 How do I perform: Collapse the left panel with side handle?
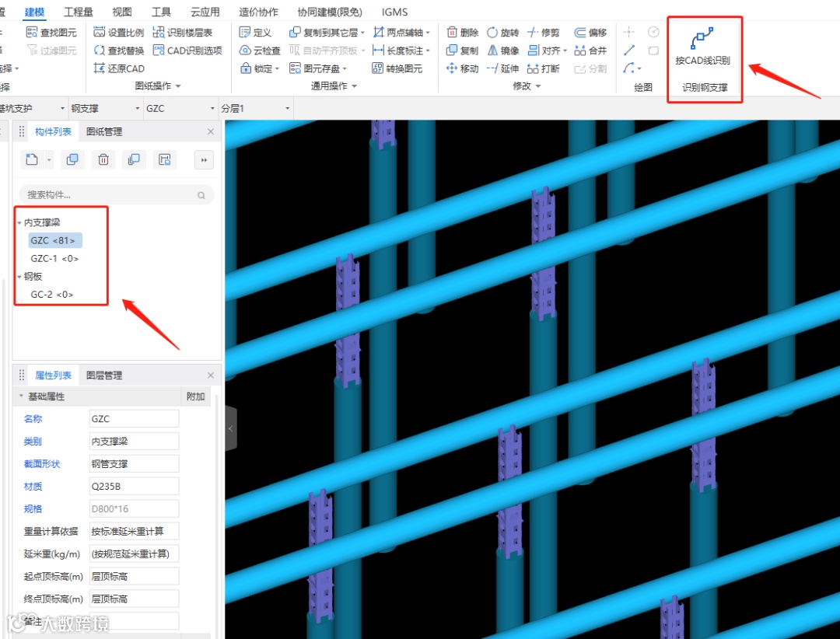click(231, 428)
